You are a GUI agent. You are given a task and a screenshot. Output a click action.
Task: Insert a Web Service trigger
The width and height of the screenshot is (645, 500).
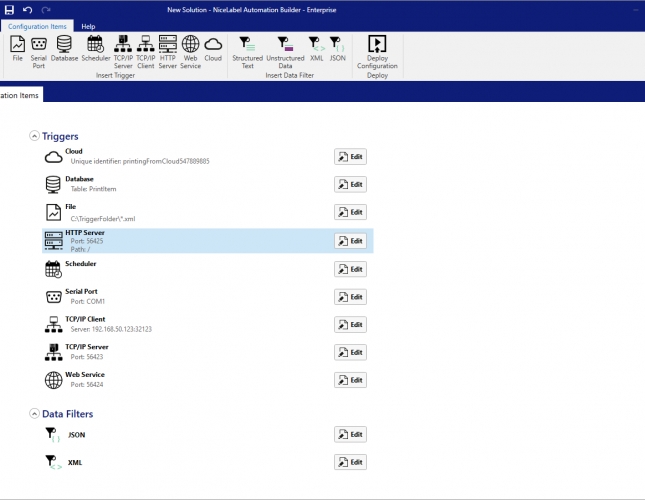[x=190, y=50]
